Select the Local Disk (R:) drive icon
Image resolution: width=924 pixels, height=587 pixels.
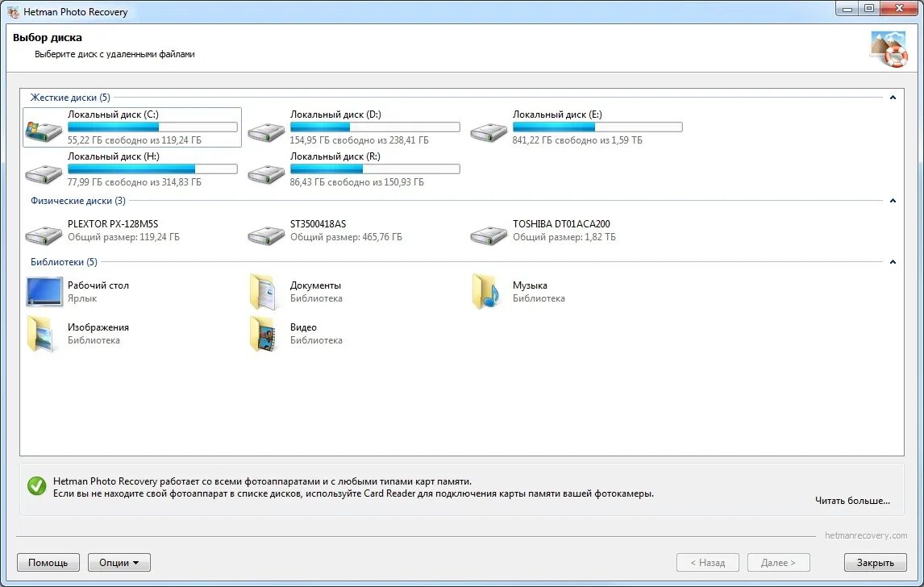tap(266, 173)
